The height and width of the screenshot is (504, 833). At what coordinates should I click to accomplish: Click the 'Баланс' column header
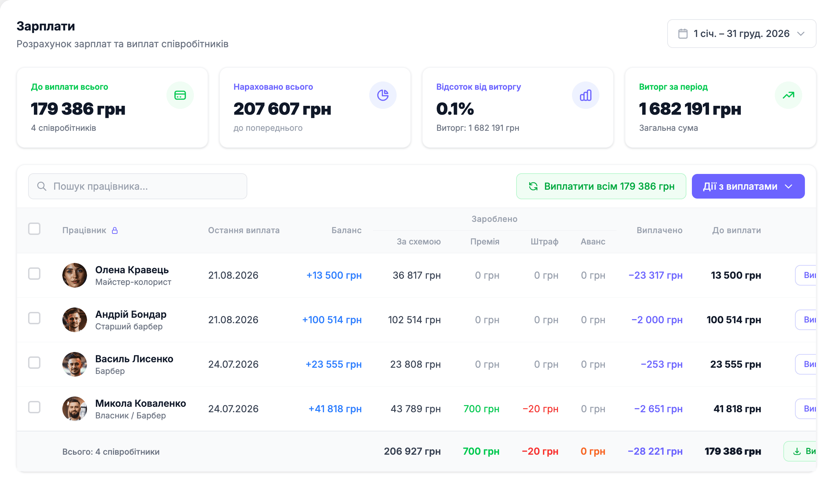tap(346, 230)
